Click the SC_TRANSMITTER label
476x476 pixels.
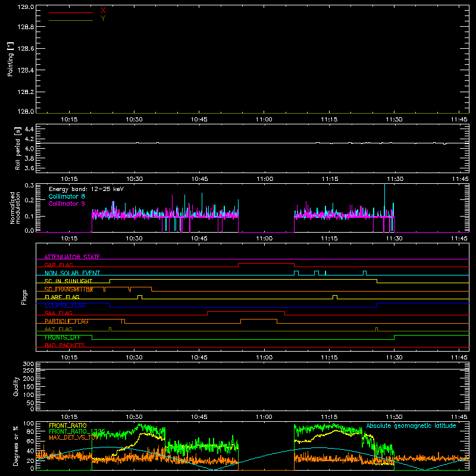click(x=68, y=289)
